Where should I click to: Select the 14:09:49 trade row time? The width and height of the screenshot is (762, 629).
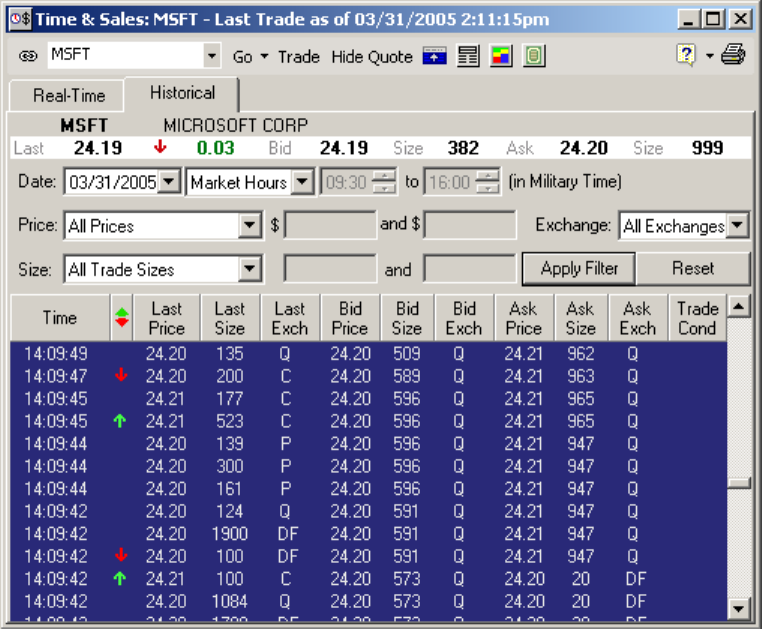55,353
